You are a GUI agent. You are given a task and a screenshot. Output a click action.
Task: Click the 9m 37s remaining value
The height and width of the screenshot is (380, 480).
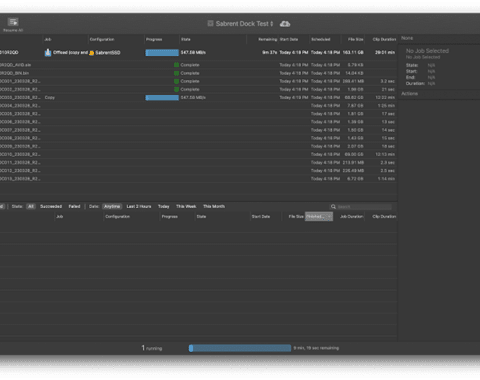[269, 53]
